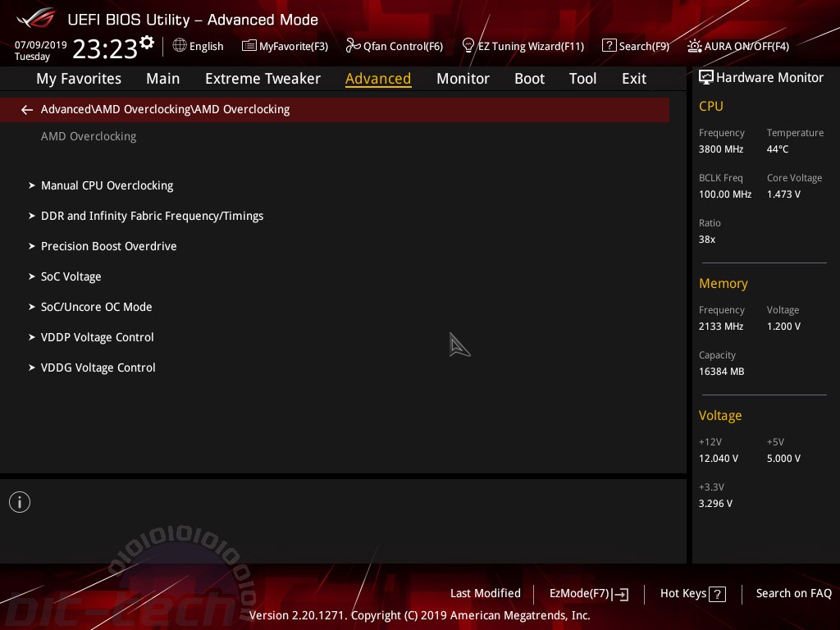840x630 pixels.
Task: Open Precision Boost Overdrive submenu
Action: click(109, 246)
